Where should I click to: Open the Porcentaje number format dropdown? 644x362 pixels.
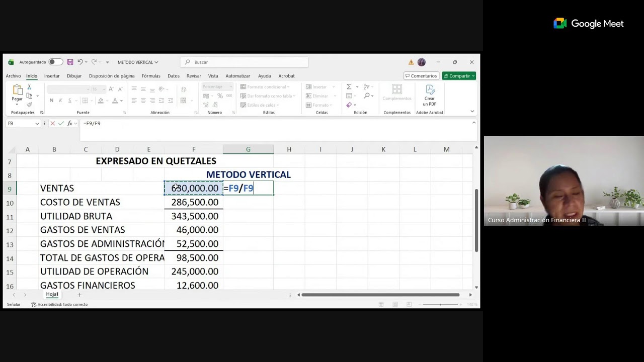[x=231, y=87]
